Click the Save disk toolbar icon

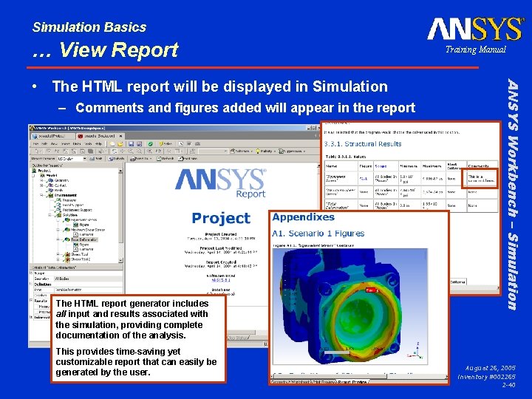[132, 144]
